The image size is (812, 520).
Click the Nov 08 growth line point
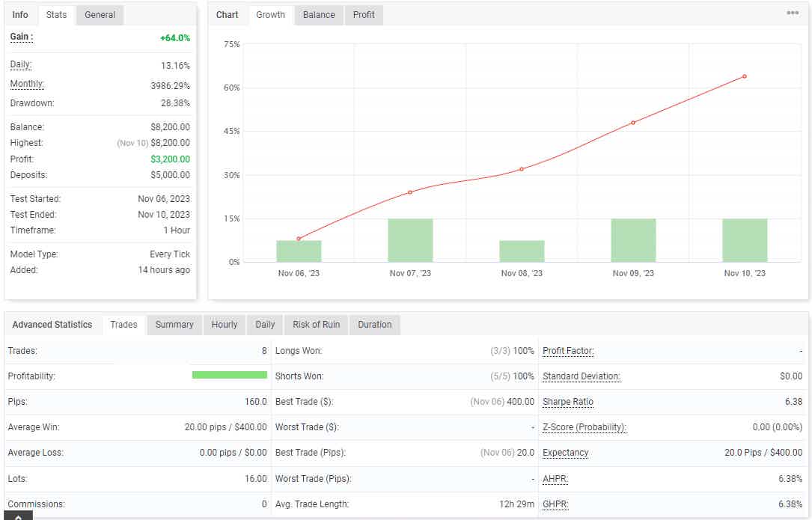pos(522,169)
